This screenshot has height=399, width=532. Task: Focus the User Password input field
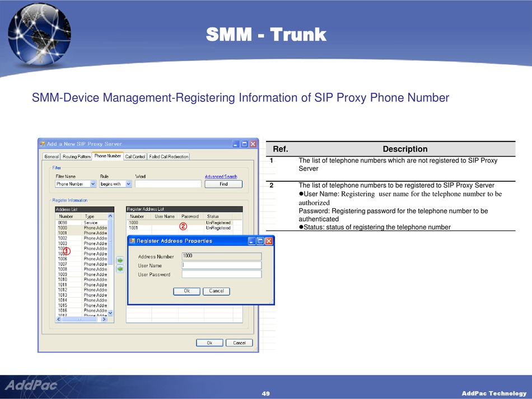tap(222, 274)
